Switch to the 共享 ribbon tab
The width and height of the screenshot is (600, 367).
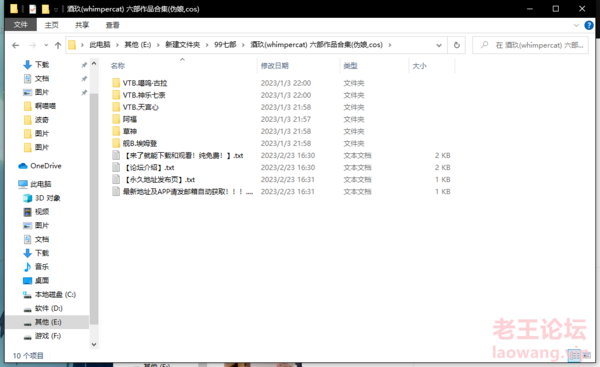tap(82, 25)
